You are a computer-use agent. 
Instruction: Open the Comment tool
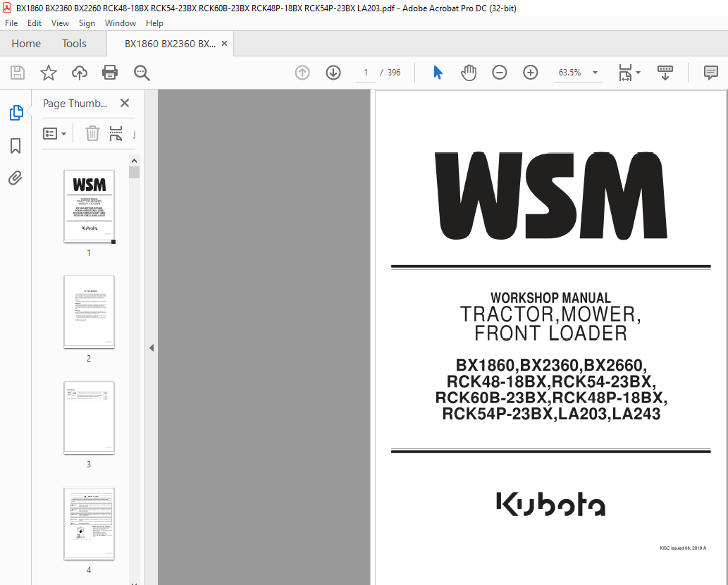pos(711,73)
